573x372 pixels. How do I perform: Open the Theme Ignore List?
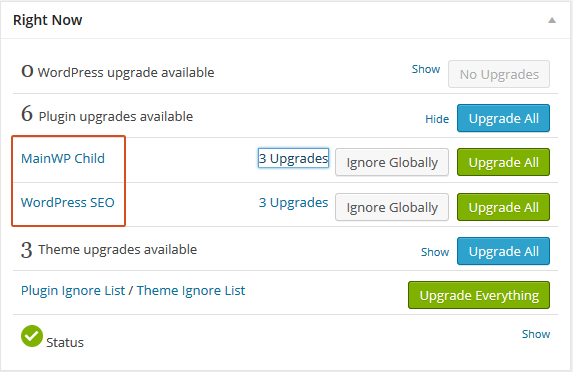pyautogui.click(x=191, y=291)
